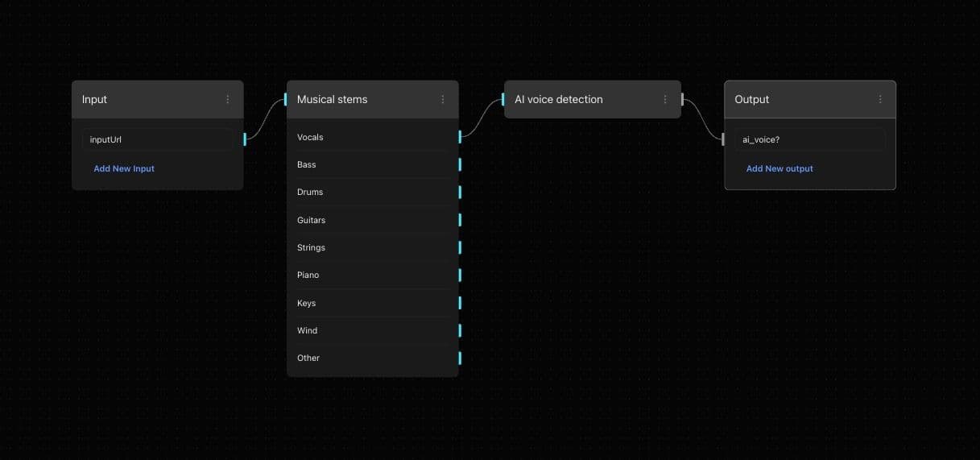Click the Keys output port connector
Viewport: 980px width, 460px height.
460,303
